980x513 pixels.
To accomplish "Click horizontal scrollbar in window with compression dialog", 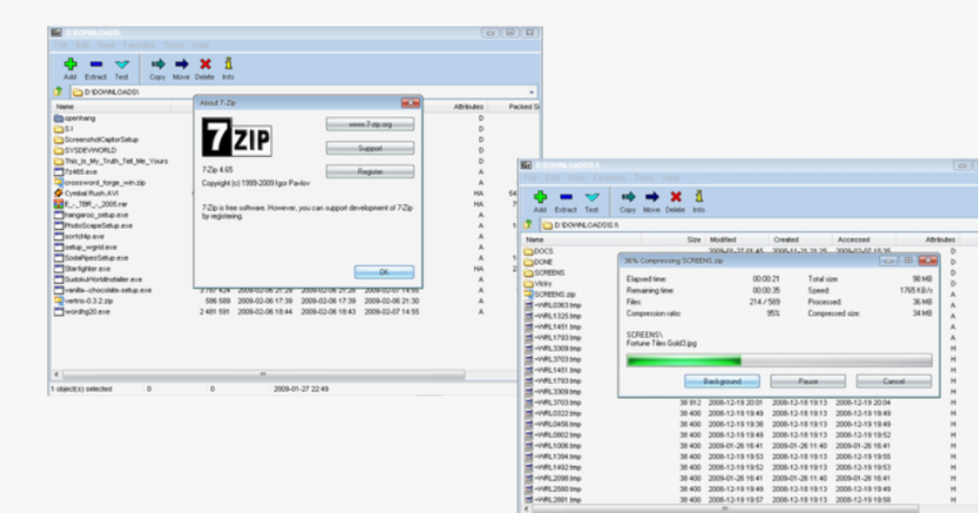I will (725, 508).
